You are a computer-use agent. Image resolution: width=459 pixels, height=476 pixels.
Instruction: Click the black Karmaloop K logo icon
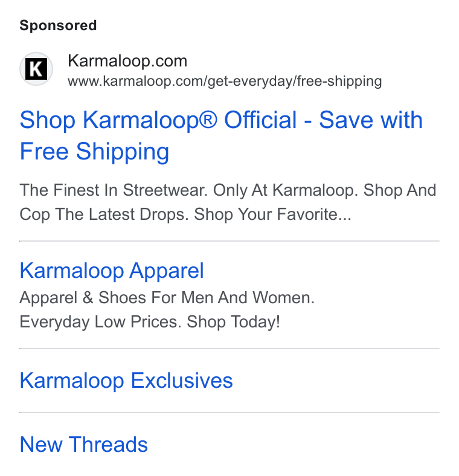pyautogui.click(x=36, y=69)
